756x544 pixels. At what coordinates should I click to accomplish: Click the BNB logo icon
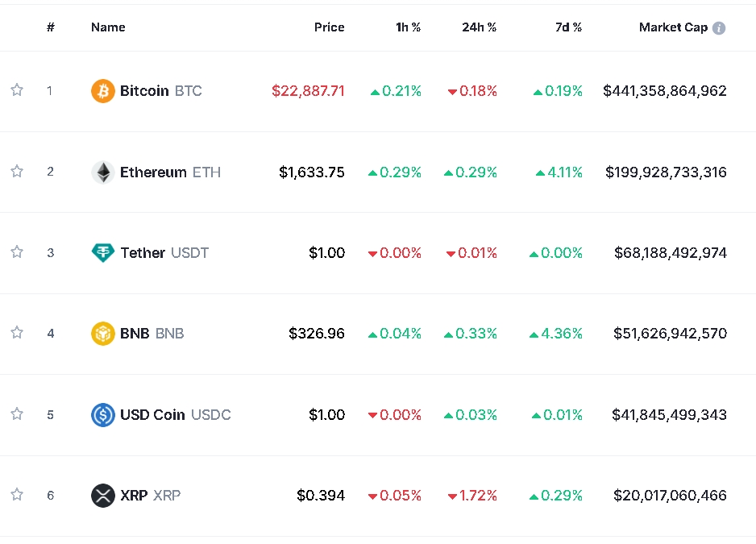(x=103, y=334)
